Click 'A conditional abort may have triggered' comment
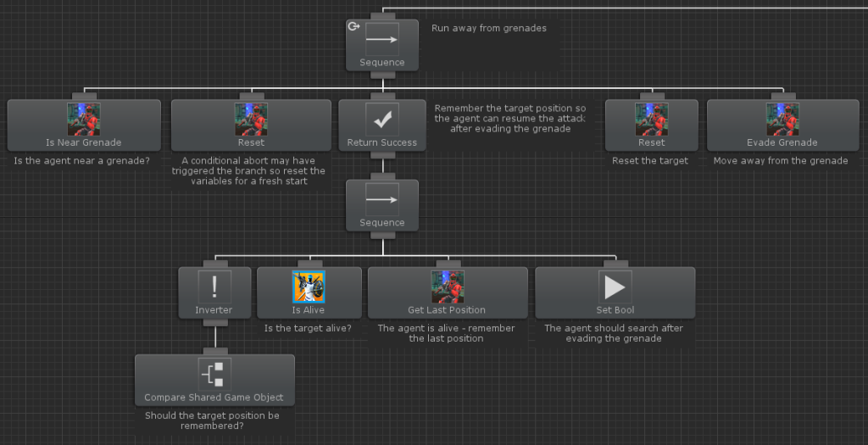 pos(248,170)
